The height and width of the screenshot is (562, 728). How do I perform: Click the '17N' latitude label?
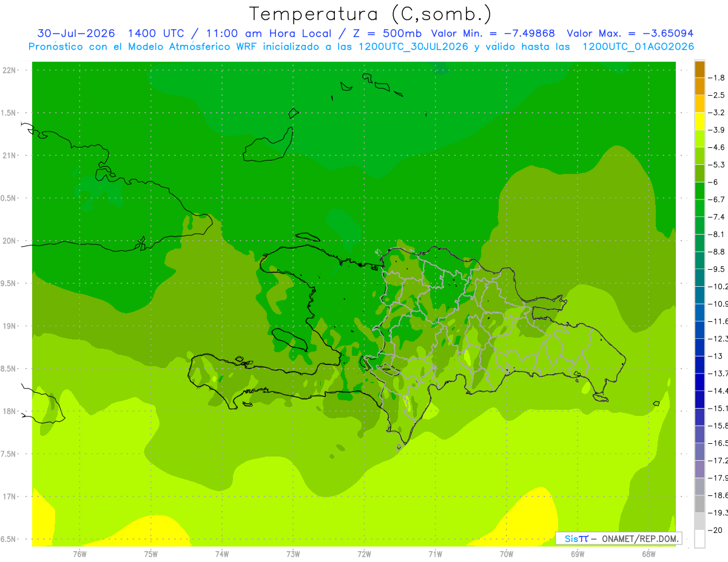(10, 497)
